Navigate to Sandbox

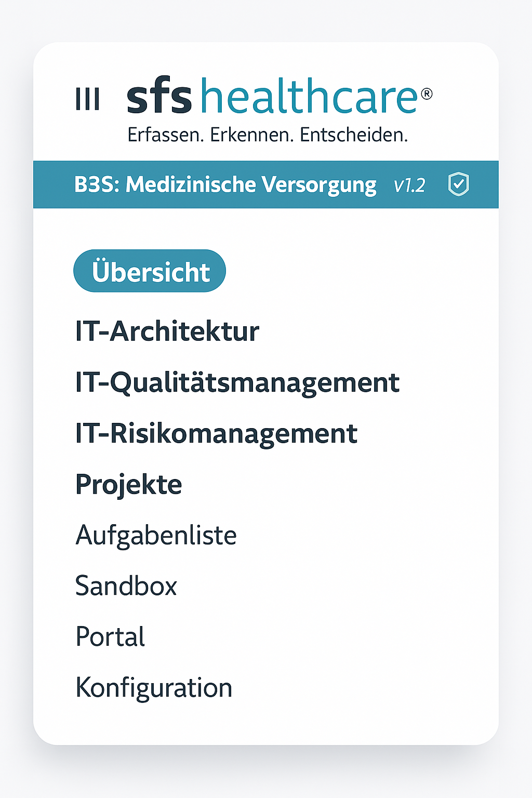[126, 586]
